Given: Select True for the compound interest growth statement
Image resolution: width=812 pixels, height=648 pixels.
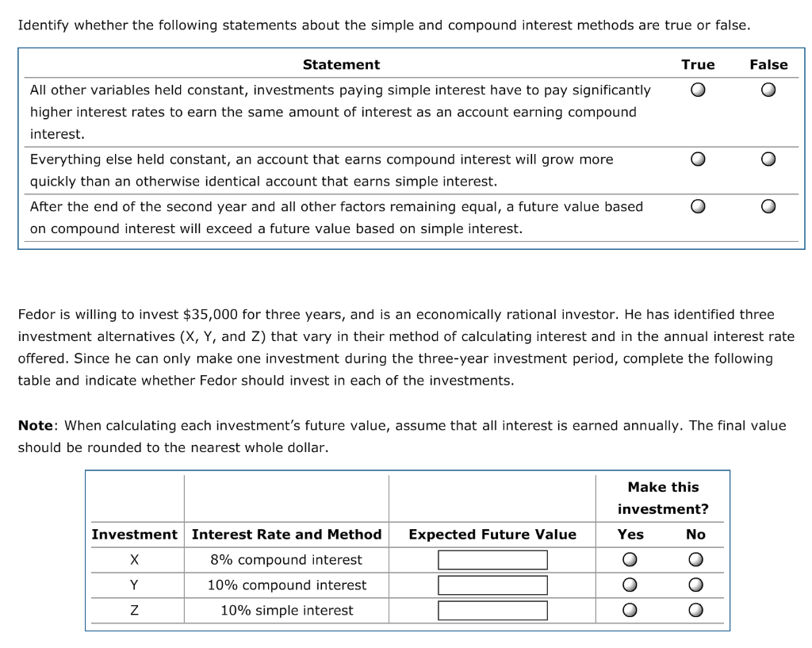Looking at the screenshot, I should [698, 159].
